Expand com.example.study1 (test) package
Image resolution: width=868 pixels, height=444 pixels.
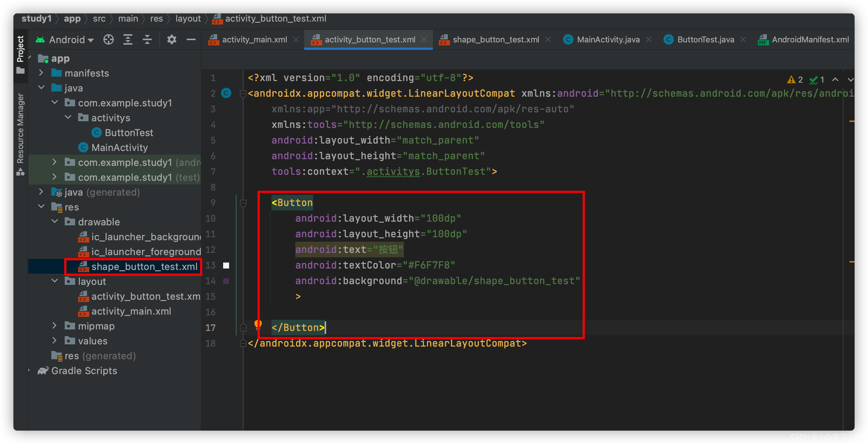tap(55, 177)
